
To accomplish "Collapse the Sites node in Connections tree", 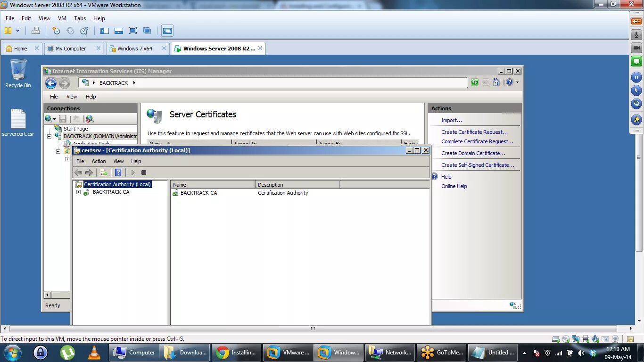I will click(x=58, y=151).
